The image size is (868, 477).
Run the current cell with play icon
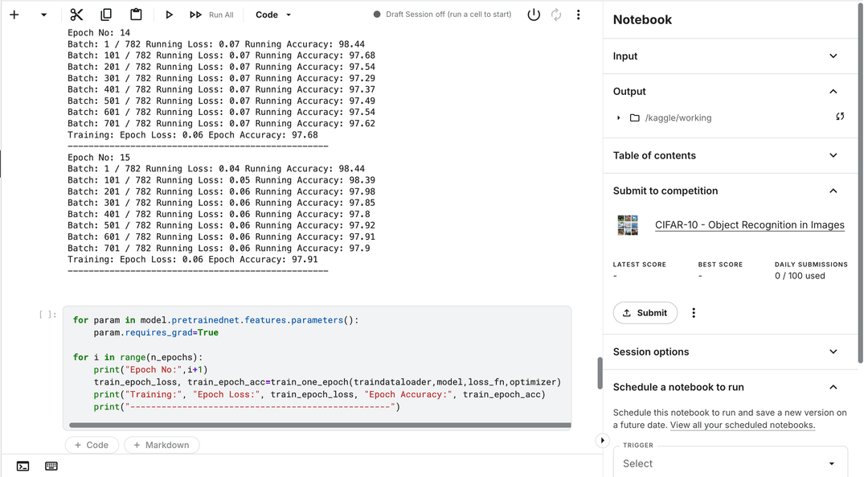point(169,14)
